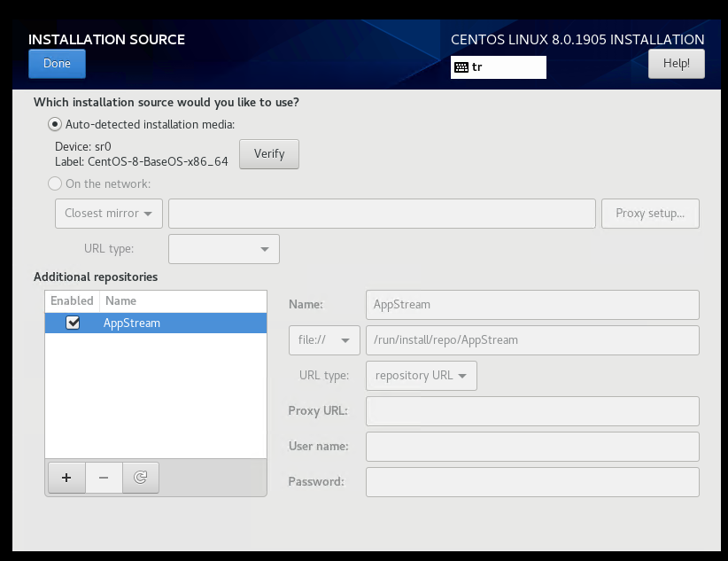Select the AppStream repository row
728x561 pixels.
pos(156,323)
